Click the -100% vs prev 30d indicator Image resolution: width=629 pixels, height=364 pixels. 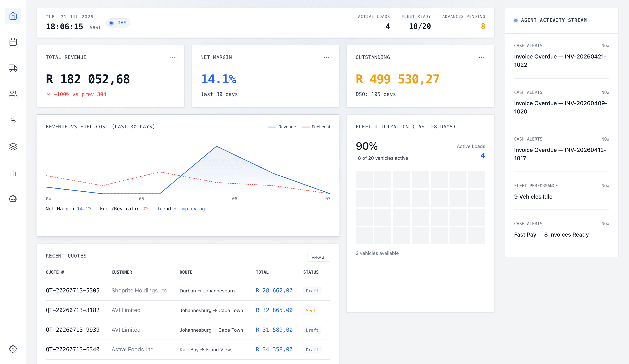point(76,94)
